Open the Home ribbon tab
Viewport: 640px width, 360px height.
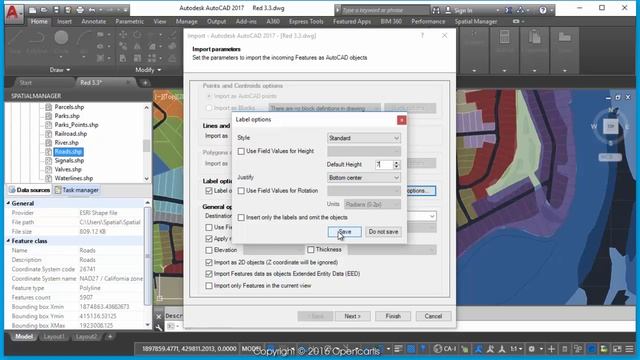39,21
